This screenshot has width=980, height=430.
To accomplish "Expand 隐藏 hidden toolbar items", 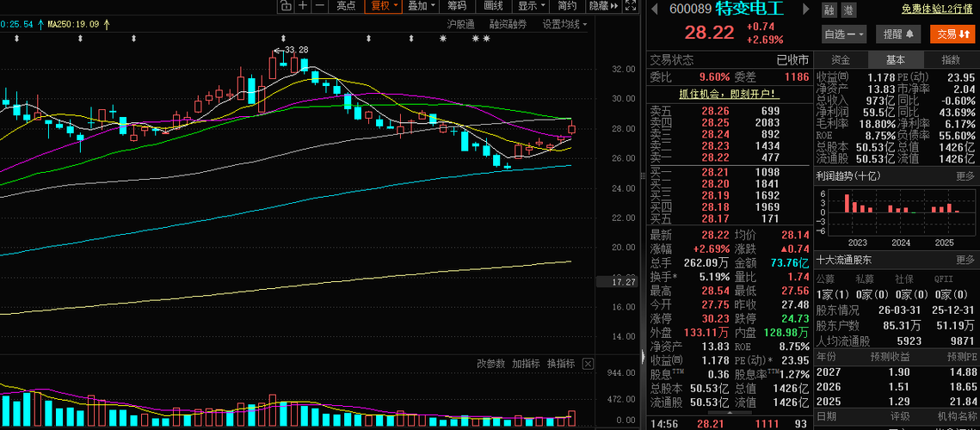I will pyautogui.click(x=603, y=6).
